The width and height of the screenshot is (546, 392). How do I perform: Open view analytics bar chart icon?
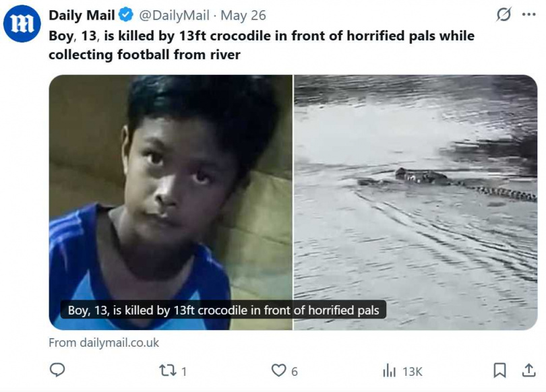[389, 370]
